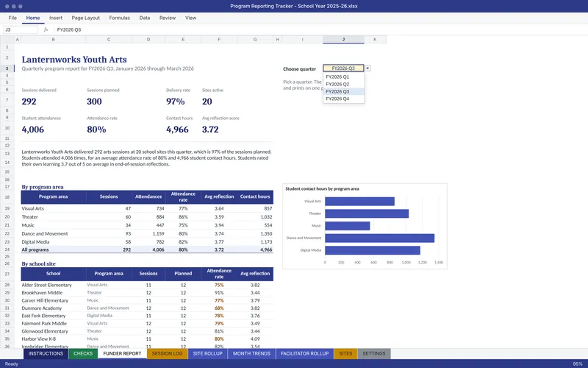
Task: Click the Dance and Movement program row name
Action: point(45,233)
